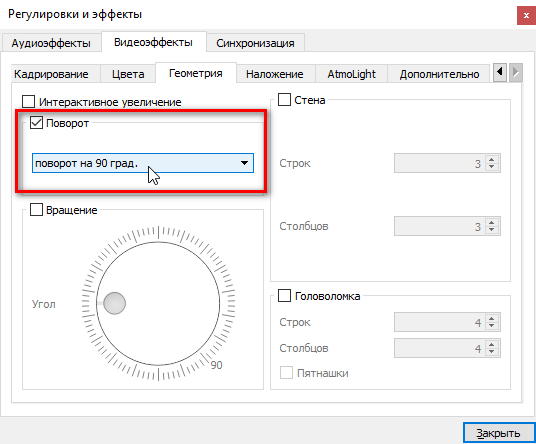Image resolution: width=536 pixels, height=444 pixels.
Task: Click the Угол rotation dial knob
Action: (115, 303)
